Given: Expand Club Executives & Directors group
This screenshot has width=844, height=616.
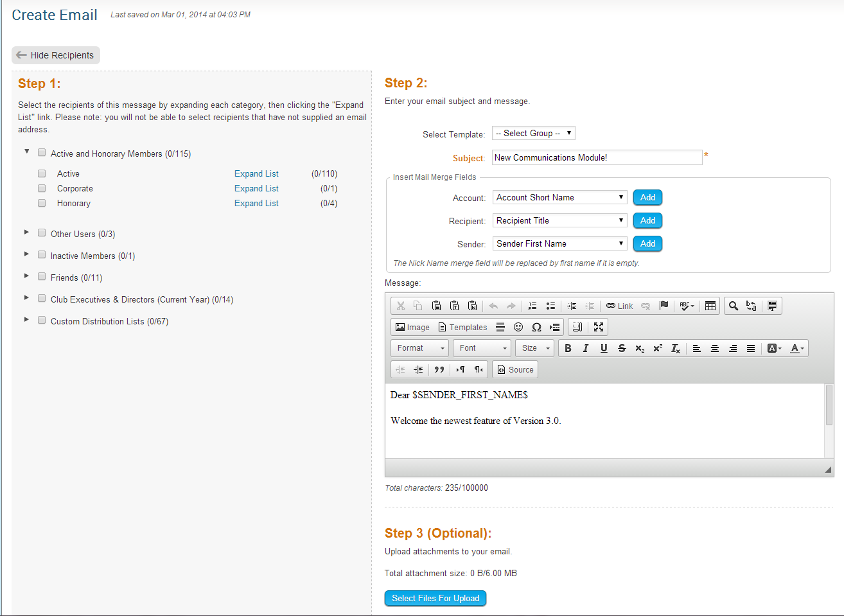Looking at the screenshot, I should 26,297.
